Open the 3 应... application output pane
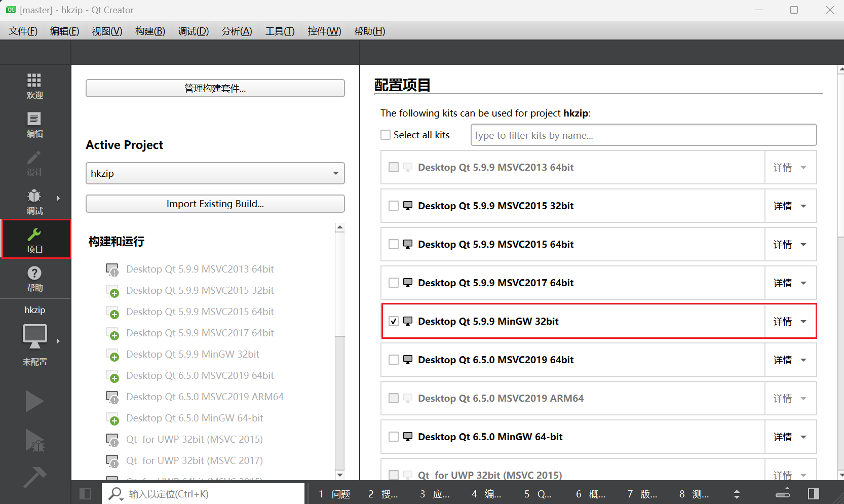The image size is (844, 504). [x=435, y=494]
